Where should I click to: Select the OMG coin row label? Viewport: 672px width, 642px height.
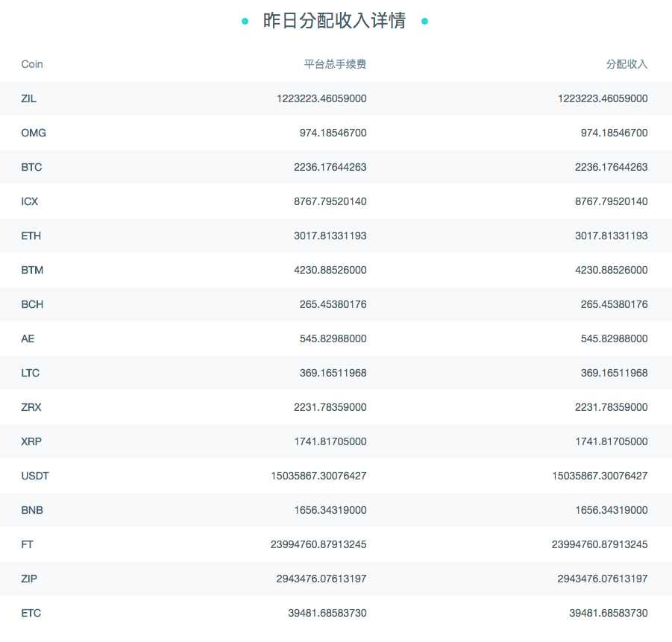pyautogui.click(x=34, y=133)
